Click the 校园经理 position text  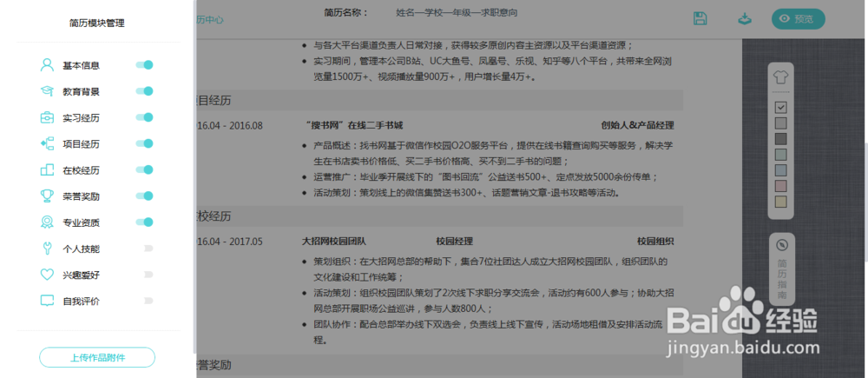455,241
